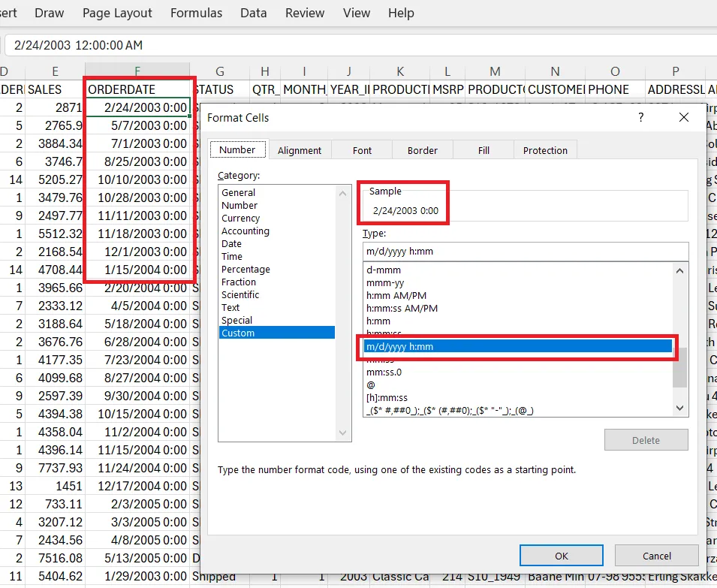Select the column G header
The height and width of the screenshot is (588, 717).
coord(219,71)
